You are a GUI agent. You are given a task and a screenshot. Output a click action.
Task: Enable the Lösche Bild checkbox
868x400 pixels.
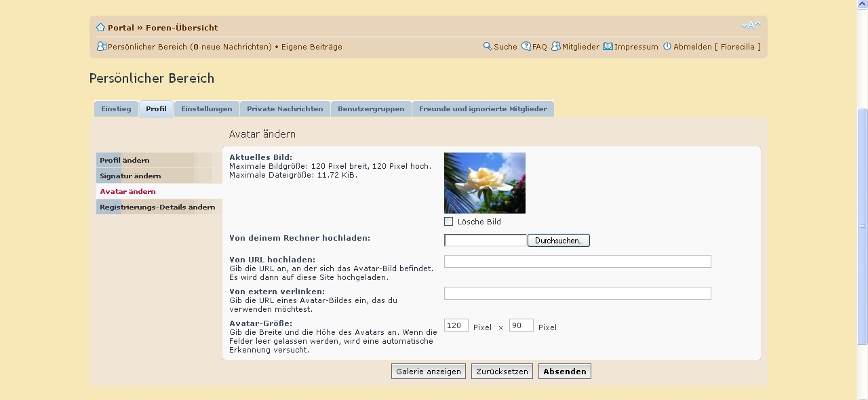click(x=449, y=222)
